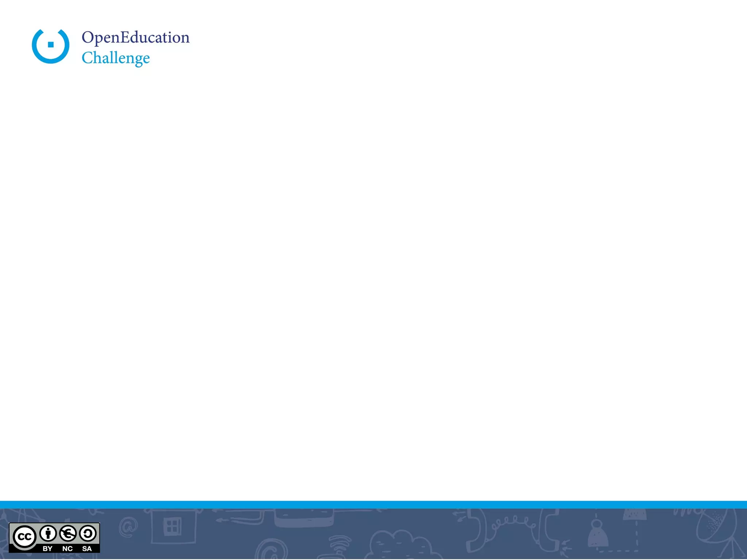This screenshot has width=747, height=560.
Task: Click the blue circular OpenEducation logo icon
Action: (50, 46)
